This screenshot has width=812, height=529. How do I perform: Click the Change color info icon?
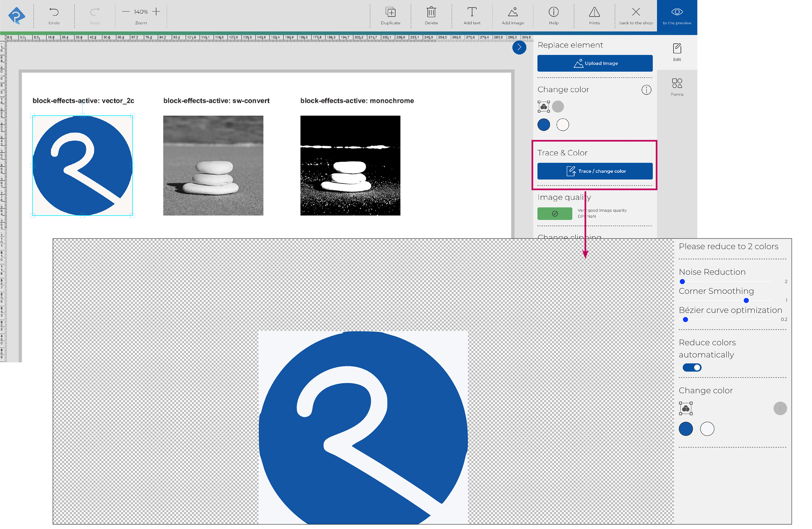pos(646,90)
